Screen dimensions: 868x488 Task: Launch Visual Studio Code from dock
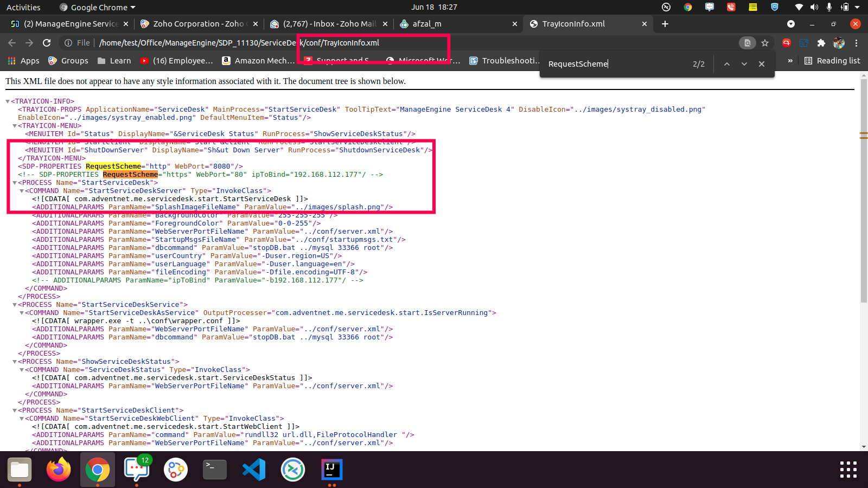(254, 470)
